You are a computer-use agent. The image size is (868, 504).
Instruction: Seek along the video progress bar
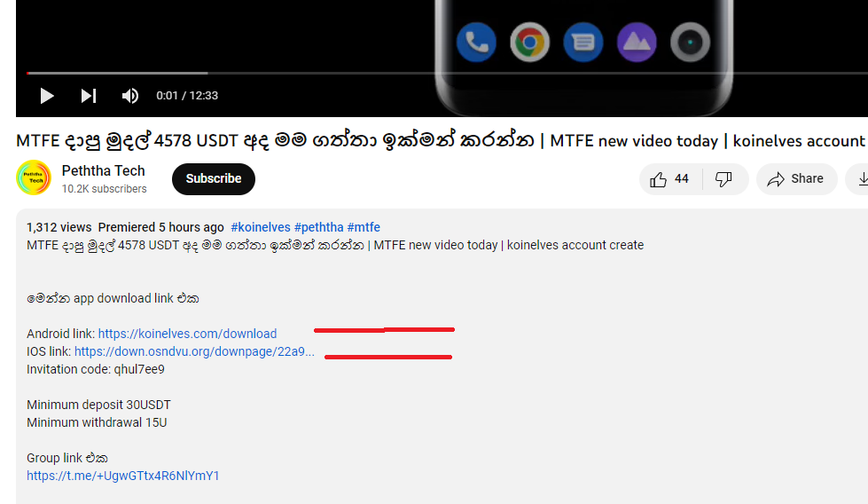point(447,73)
